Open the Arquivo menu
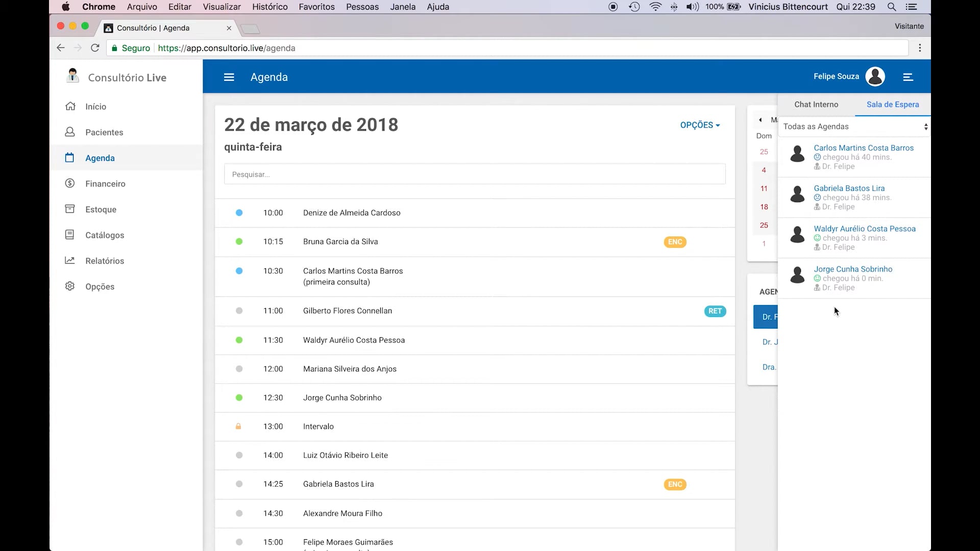Image resolution: width=980 pixels, height=551 pixels. [x=142, y=7]
